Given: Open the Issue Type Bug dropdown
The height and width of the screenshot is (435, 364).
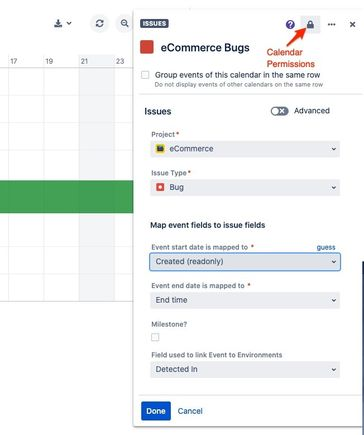Looking at the screenshot, I should (245, 187).
